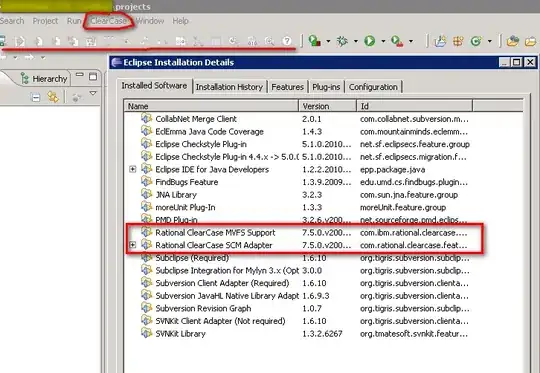Switch to the Plug-ins tab

[326, 87]
